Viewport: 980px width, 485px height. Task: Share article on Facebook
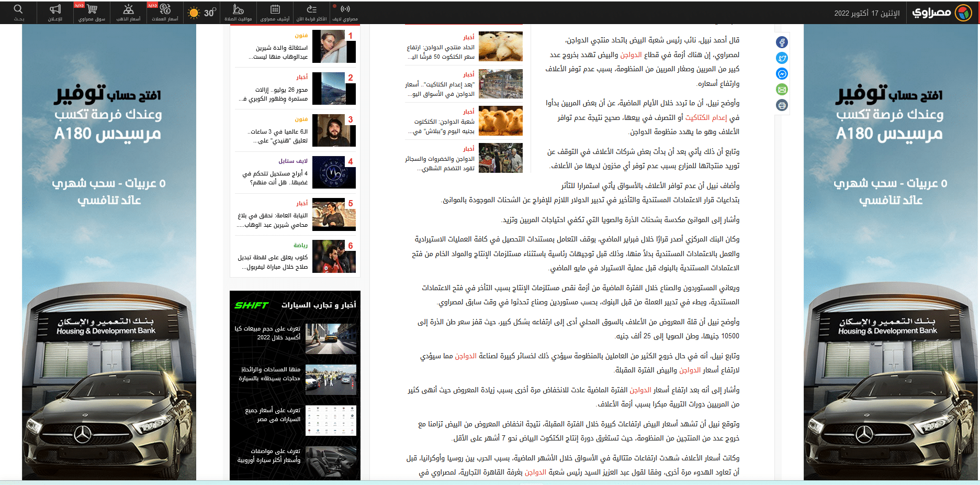[x=782, y=42]
